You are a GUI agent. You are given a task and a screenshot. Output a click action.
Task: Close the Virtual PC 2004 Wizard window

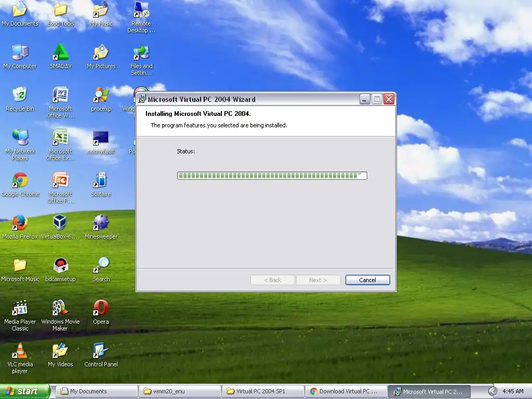389,99
